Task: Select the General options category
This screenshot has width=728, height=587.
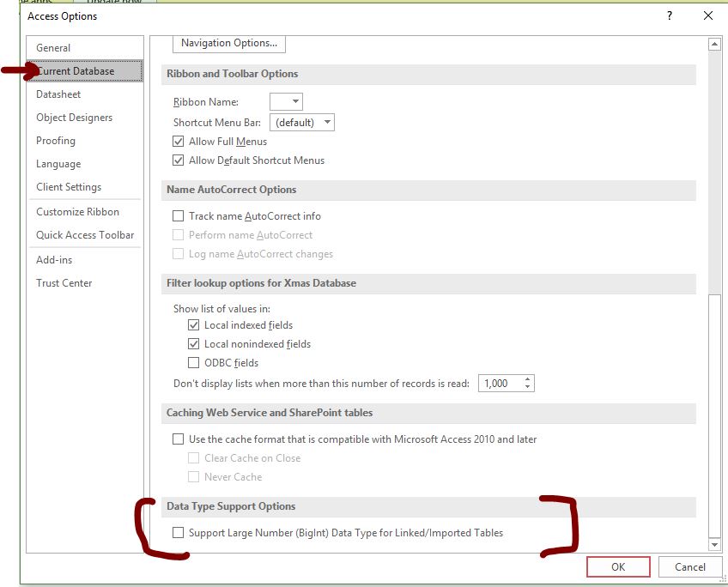Action: [53, 48]
